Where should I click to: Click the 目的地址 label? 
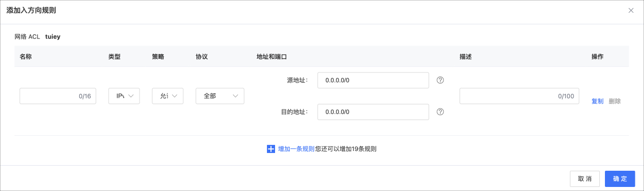coord(294,111)
